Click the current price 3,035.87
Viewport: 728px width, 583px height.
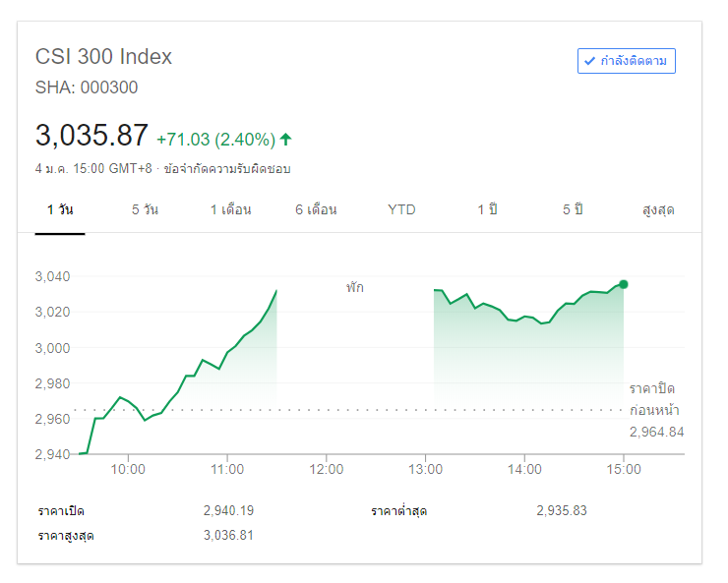point(91,136)
